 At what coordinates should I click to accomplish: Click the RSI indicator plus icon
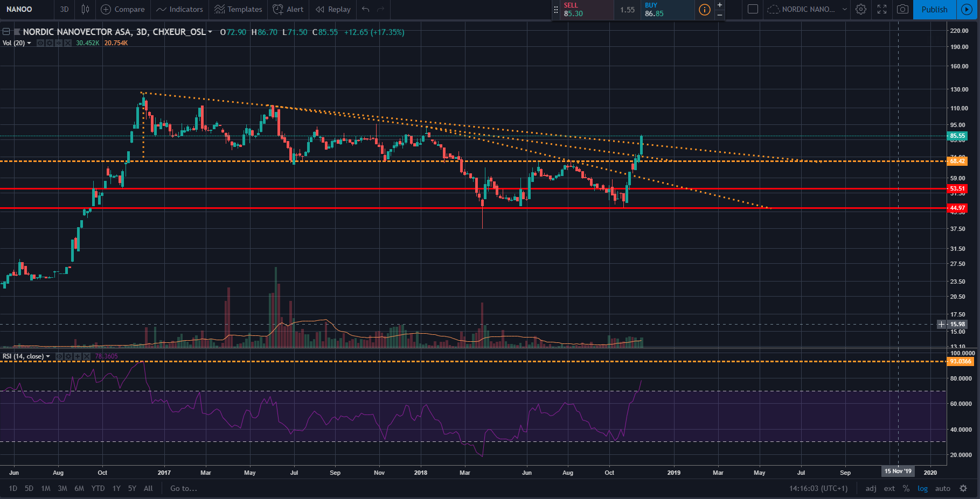click(x=78, y=356)
